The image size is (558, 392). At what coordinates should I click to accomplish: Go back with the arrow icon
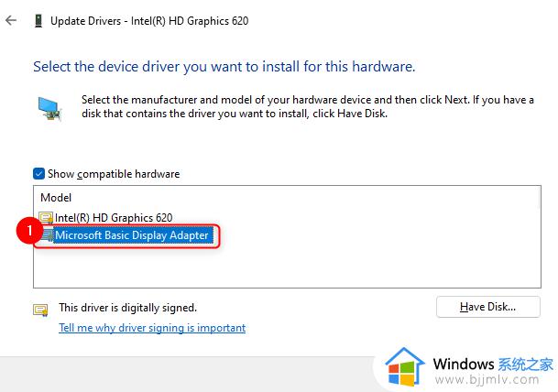click(11, 20)
